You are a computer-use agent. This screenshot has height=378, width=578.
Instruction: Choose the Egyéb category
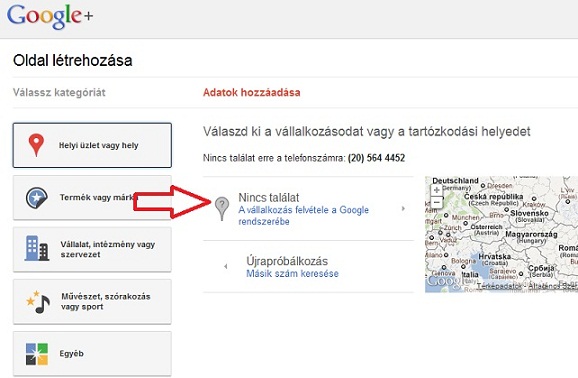point(92,354)
